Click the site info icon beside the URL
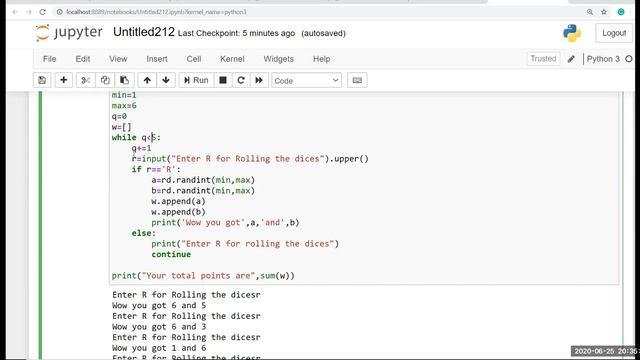Image resolution: width=640 pixels, height=360 pixels. (x=60, y=12)
